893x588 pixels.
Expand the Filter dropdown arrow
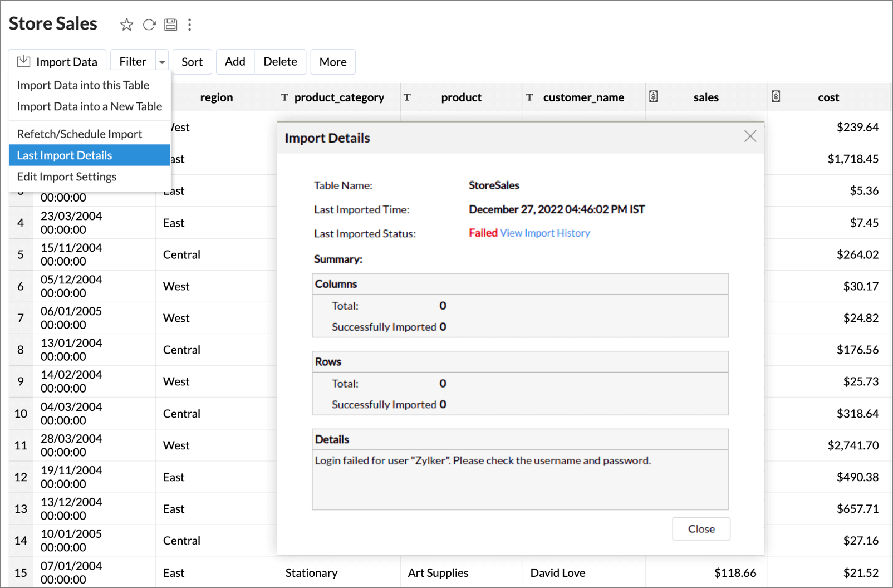[162, 62]
